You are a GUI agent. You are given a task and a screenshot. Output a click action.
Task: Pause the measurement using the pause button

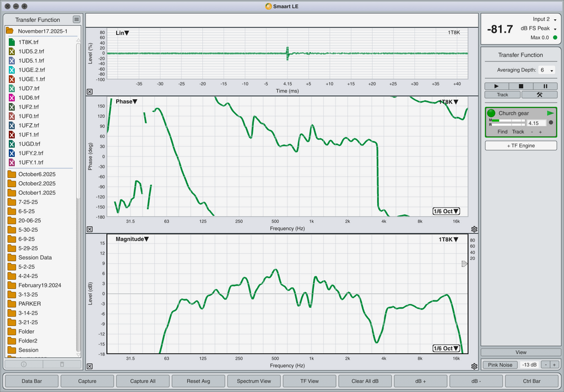tap(545, 86)
